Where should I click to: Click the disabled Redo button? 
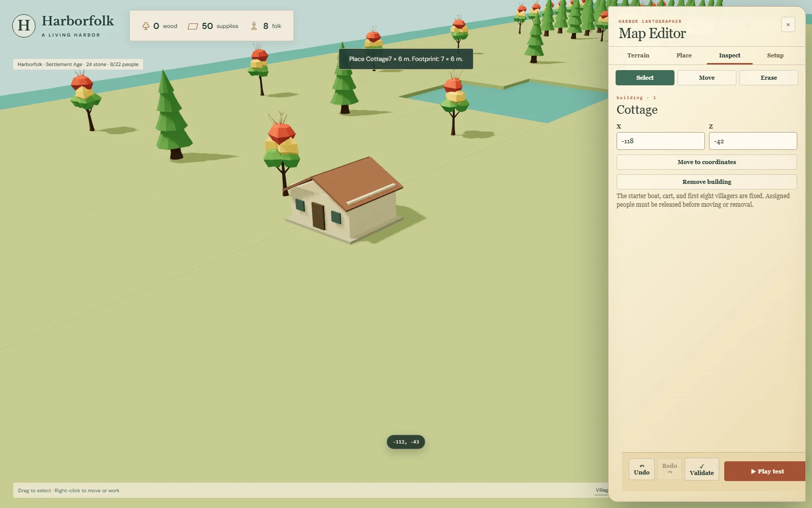(669, 469)
